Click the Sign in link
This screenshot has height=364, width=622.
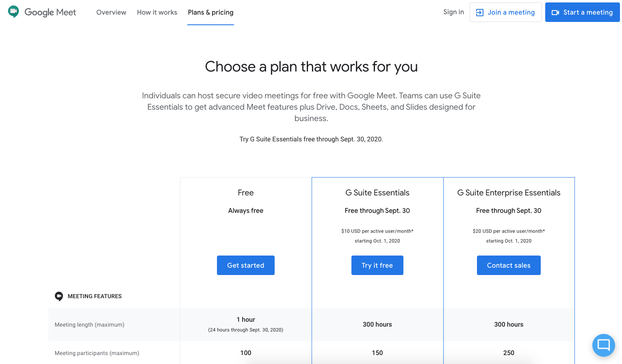point(453,12)
